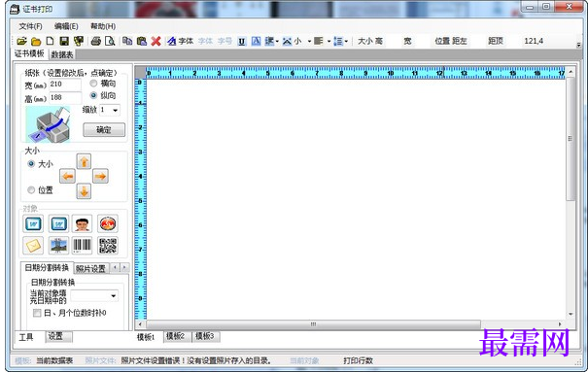Insert a landscape picture object
The image size is (588, 373).
(x=58, y=246)
